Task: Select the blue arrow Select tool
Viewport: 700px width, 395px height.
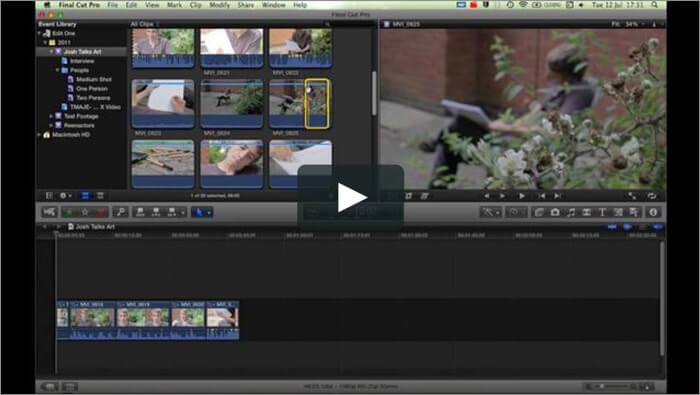Action: (199, 212)
